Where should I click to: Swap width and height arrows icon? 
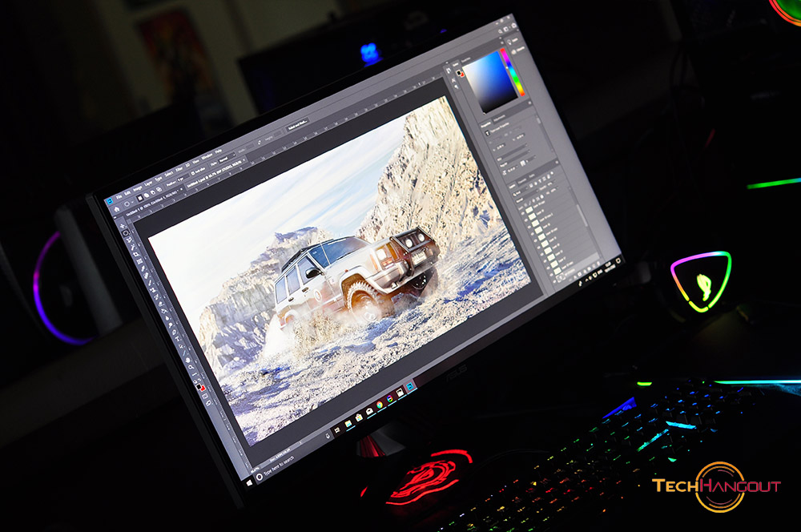pos(259,143)
